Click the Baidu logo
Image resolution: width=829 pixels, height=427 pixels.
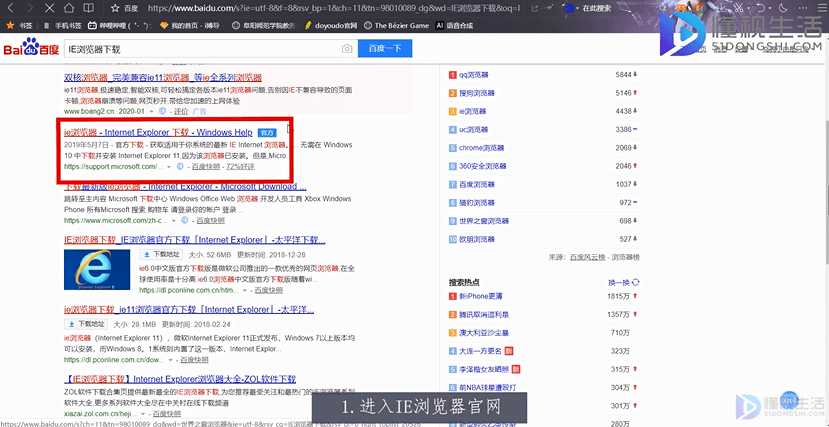[31, 48]
